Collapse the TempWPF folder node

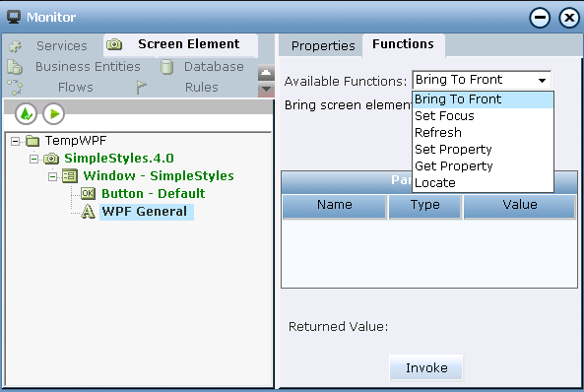(x=16, y=141)
